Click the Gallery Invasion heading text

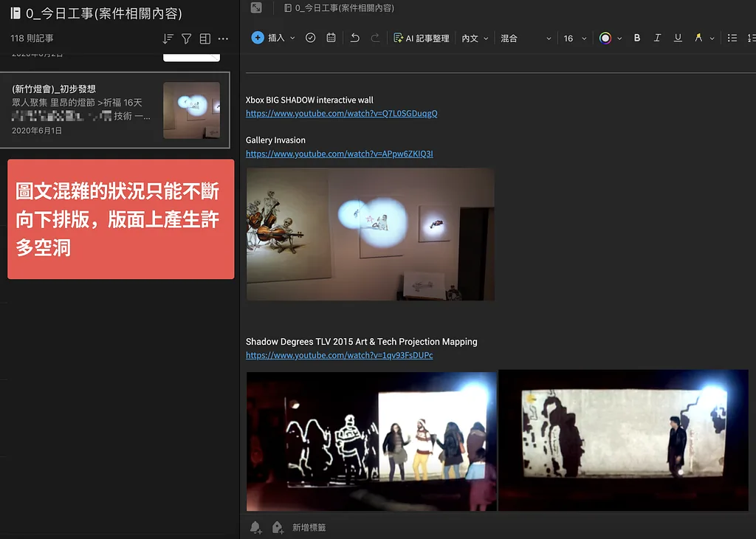[275, 140]
